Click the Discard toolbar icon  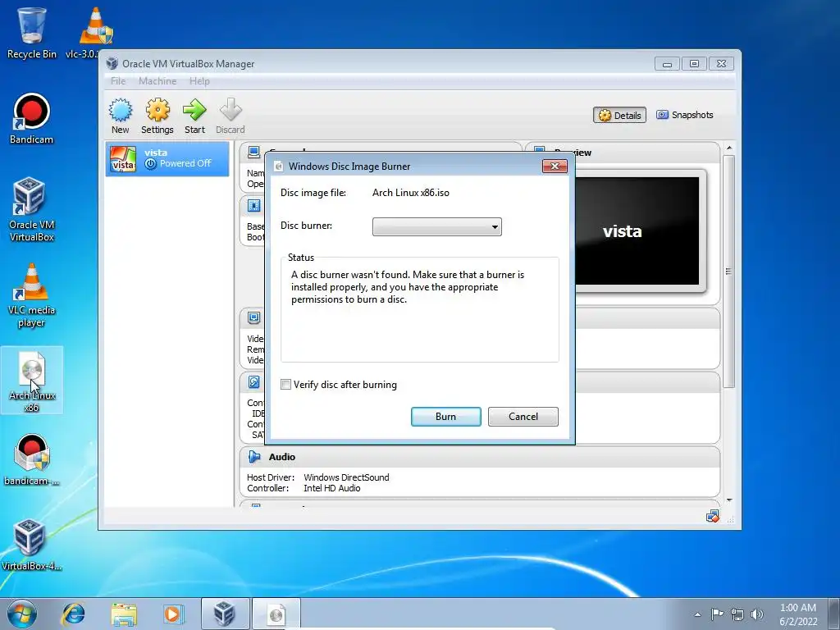[231, 116]
